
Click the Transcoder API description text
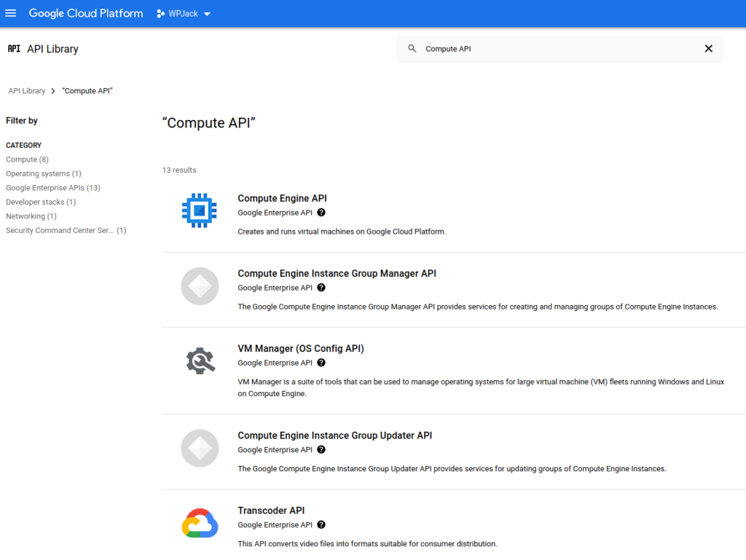(x=367, y=544)
